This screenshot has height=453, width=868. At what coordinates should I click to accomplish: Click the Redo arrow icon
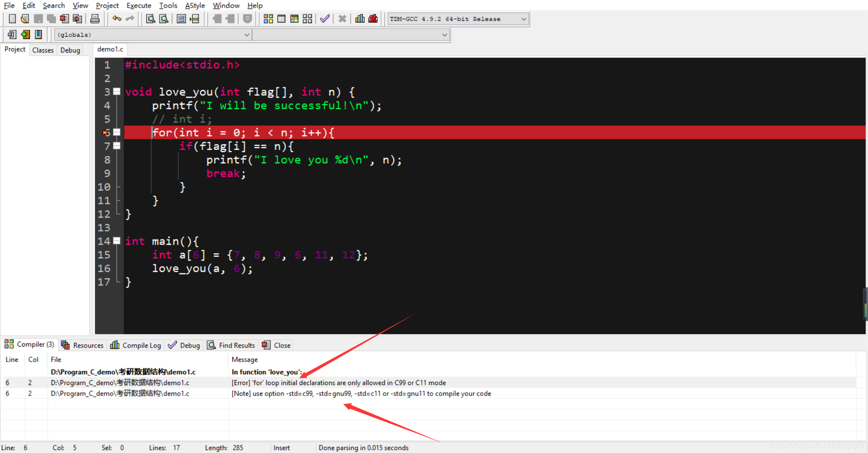coord(130,19)
